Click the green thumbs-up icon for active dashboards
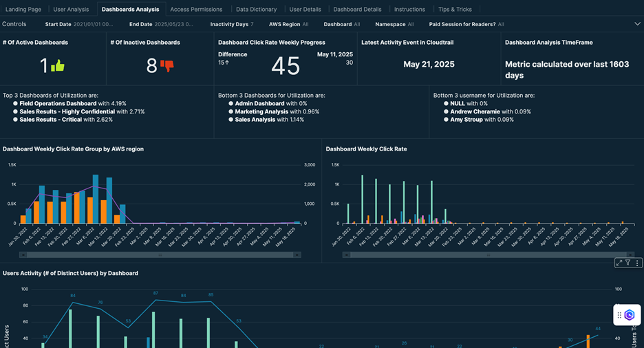This screenshot has height=348, width=644. 58,65
